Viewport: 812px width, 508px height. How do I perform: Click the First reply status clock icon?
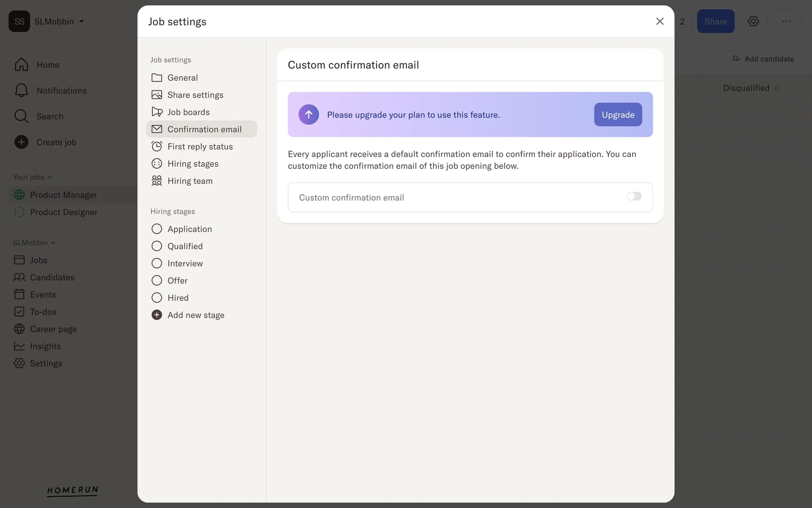pyautogui.click(x=156, y=146)
